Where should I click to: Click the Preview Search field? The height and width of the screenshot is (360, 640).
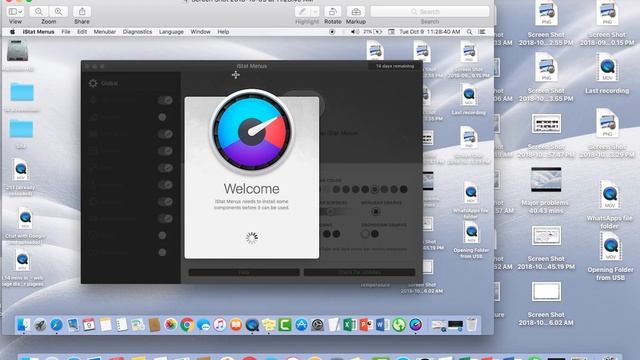point(430,12)
